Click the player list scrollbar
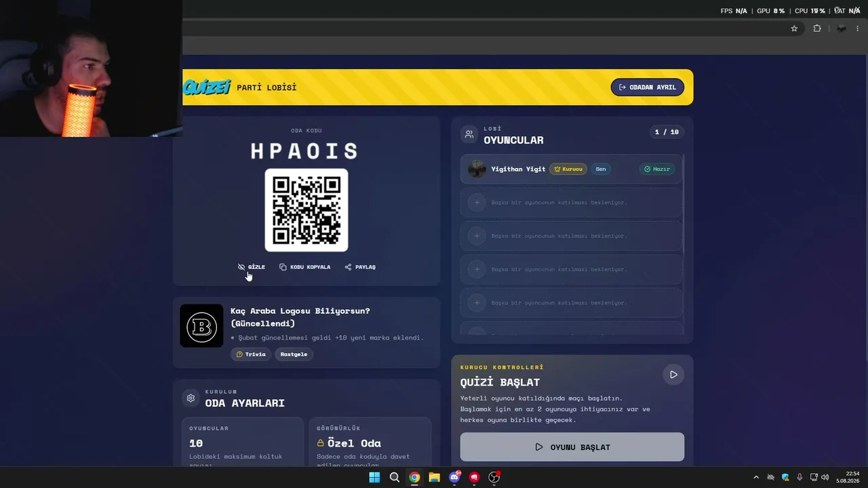 click(x=684, y=203)
